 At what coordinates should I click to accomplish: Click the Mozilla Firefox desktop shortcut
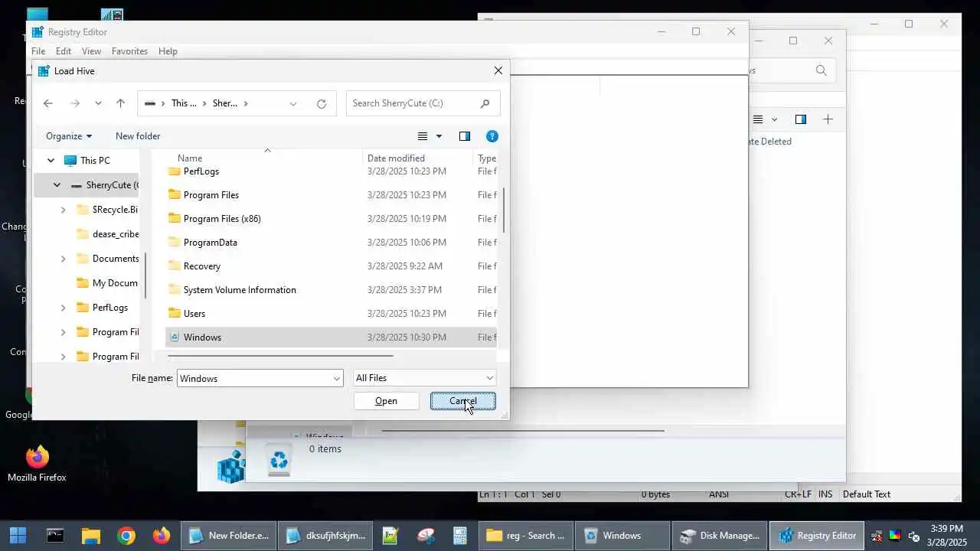(x=37, y=464)
